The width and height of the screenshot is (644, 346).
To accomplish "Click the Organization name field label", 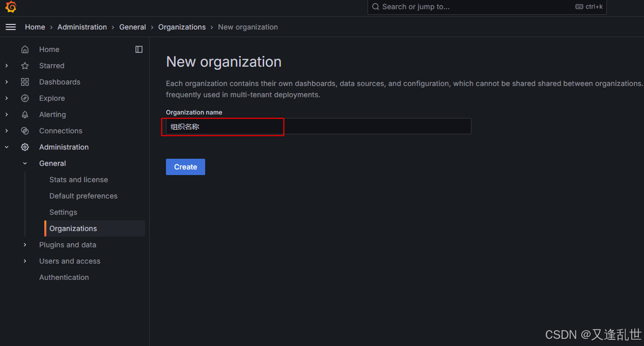I will coord(194,112).
